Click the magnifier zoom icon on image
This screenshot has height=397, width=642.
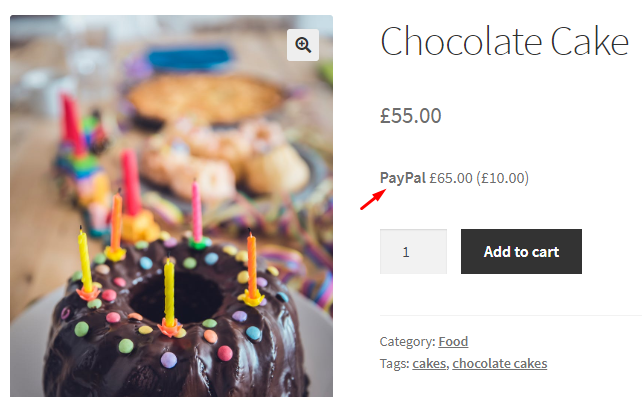[x=303, y=45]
